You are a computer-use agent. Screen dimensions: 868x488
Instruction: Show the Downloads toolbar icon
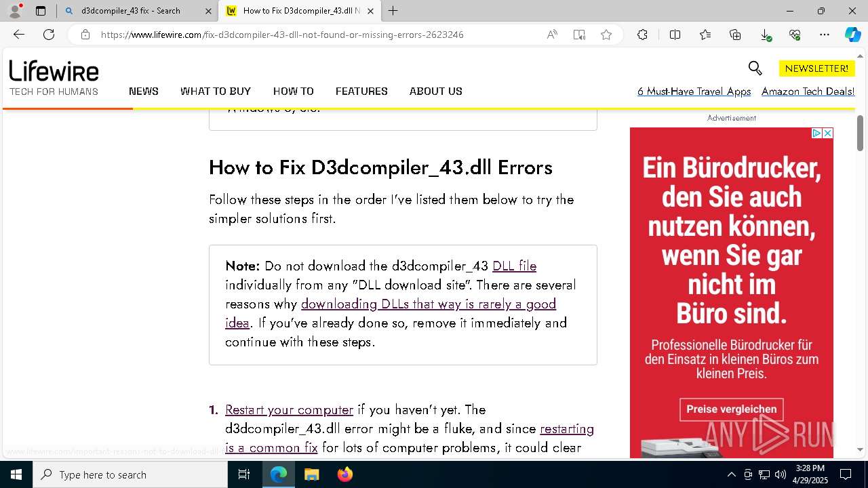765,35
